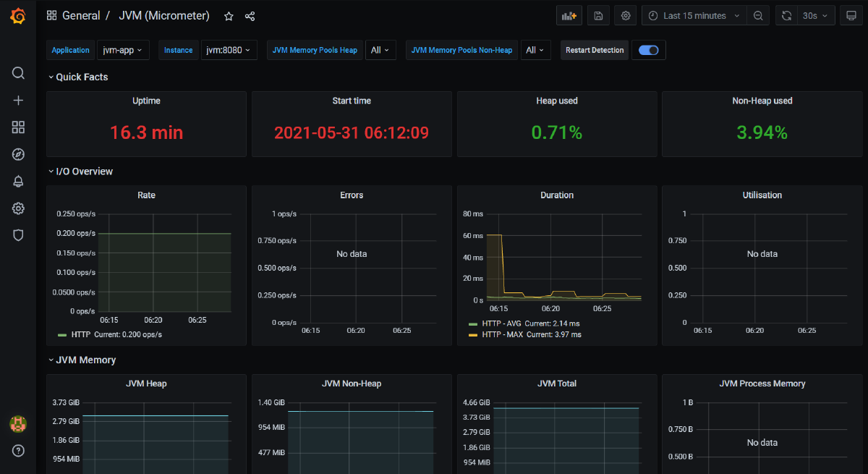The width and height of the screenshot is (868, 474).
Task: Open dashboard settings gear in top bar
Action: click(626, 16)
